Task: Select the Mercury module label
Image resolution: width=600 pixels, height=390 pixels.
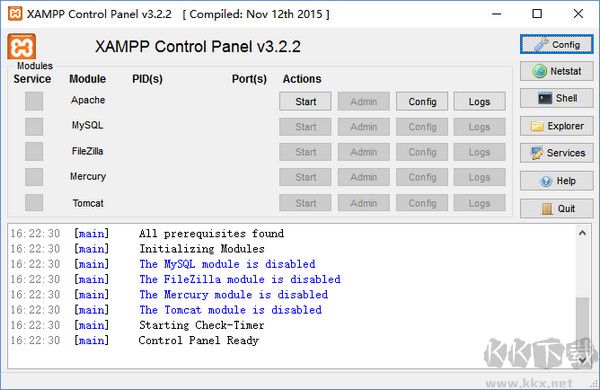Action: pos(88,176)
